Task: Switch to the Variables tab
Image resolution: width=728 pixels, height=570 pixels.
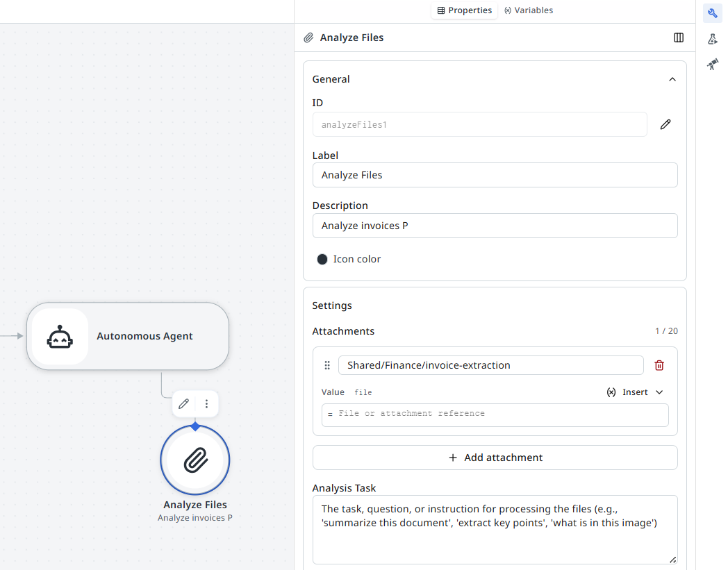Action: click(529, 10)
